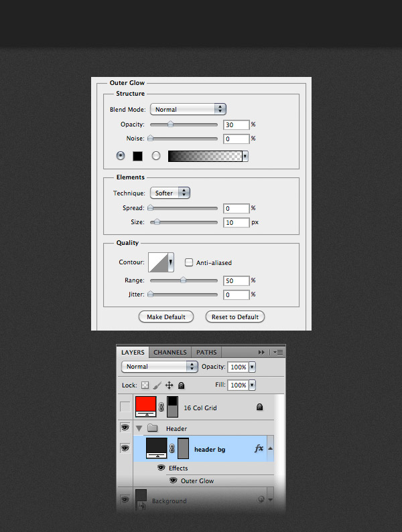402x532 pixels.
Task: Click the Jitter value field
Action: point(237,294)
